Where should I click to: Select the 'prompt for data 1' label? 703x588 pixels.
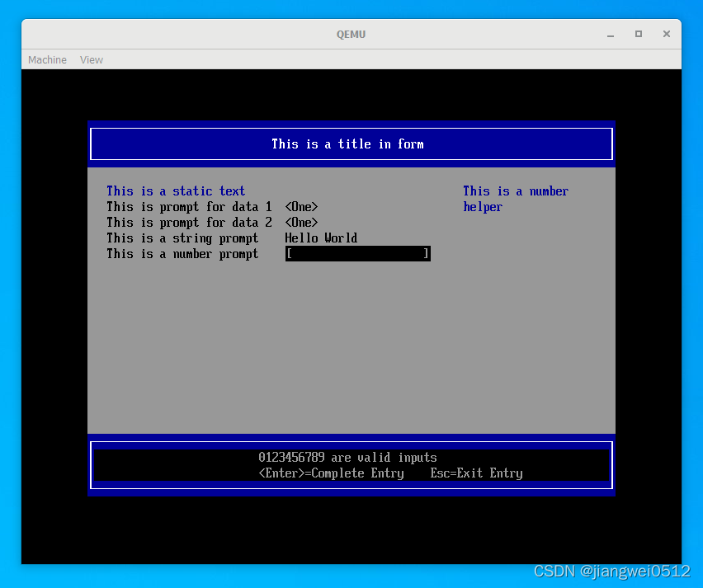(189, 207)
